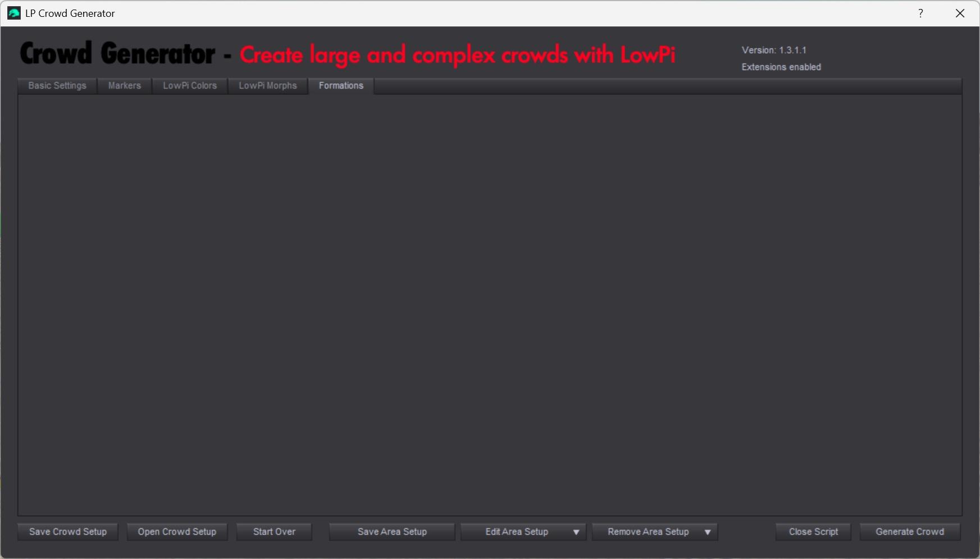Open help with the question mark button
The height and width of the screenshot is (559, 980).
[920, 13]
